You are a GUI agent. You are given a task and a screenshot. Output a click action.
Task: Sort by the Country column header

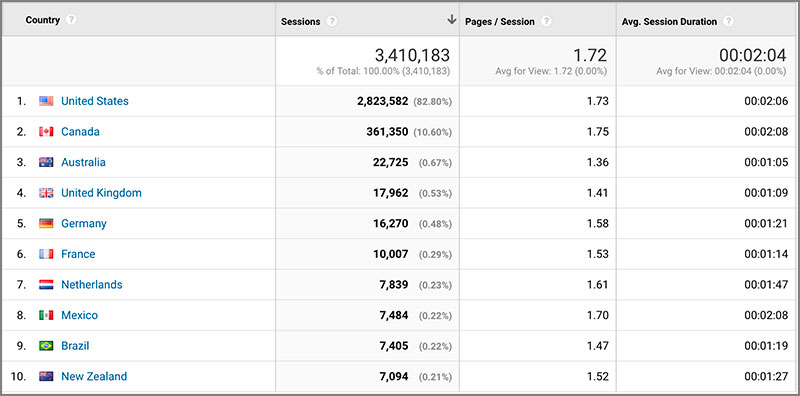42,20
